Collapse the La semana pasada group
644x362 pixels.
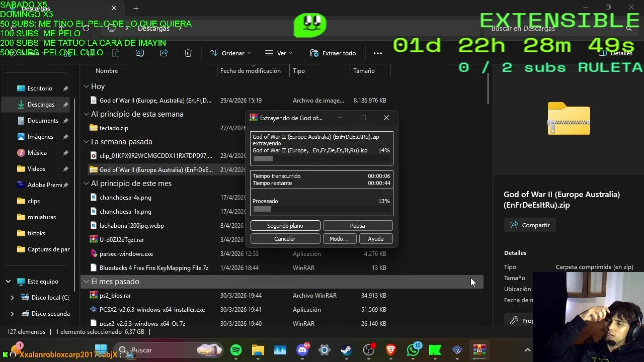(86, 142)
